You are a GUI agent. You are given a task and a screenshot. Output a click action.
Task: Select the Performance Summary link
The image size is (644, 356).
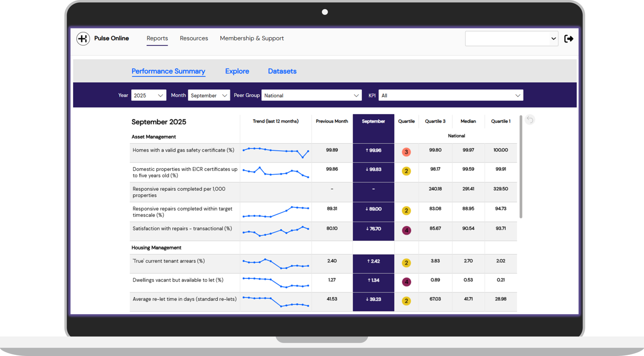pyautogui.click(x=168, y=71)
